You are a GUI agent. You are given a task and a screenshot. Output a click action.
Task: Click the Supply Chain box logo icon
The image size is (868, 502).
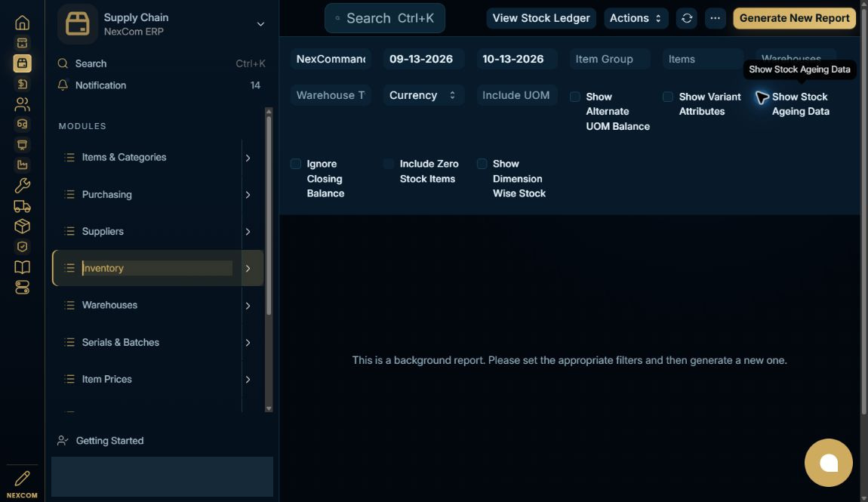pyautogui.click(x=78, y=24)
